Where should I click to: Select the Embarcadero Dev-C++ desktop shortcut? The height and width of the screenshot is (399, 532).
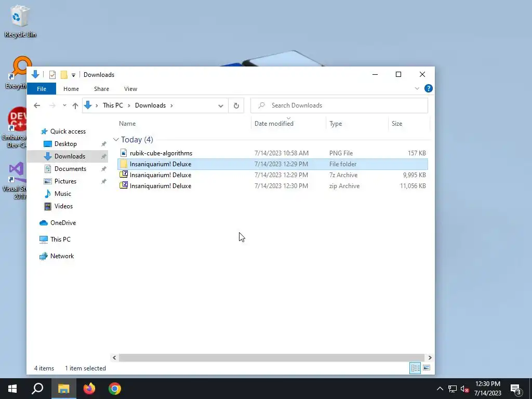coord(14,127)
